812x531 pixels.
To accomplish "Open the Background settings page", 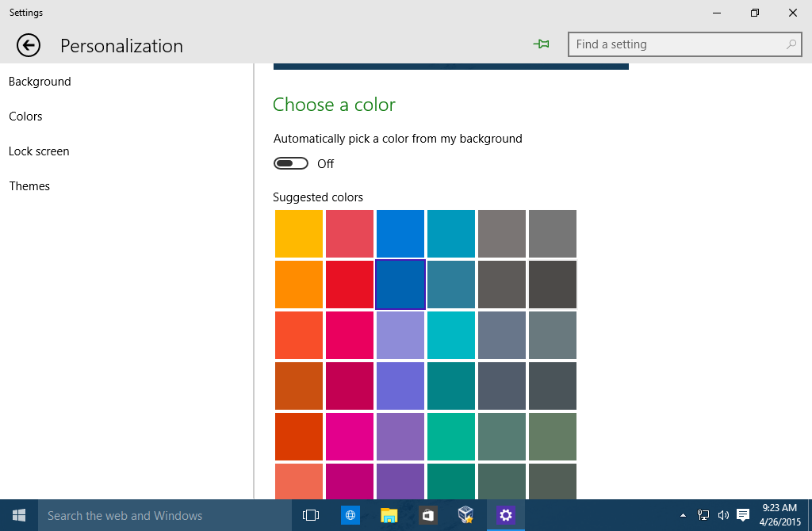I will click(x=40, y=81).
